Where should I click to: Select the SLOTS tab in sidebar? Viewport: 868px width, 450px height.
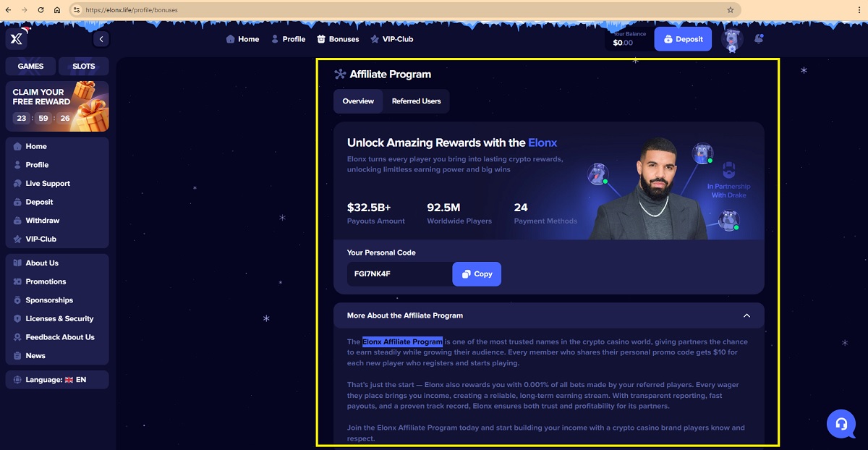tap(84, 66)
